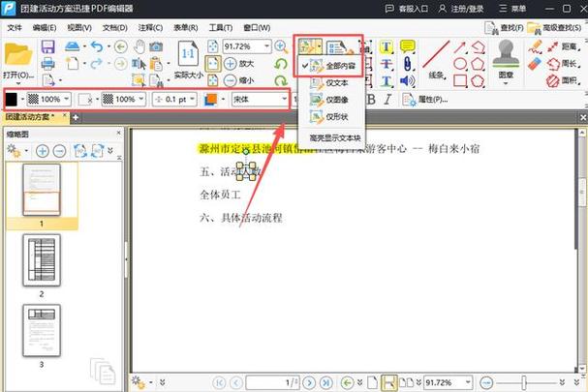This screenshot has width=588, height=392.
Task: Select the eraser tool
Action: (535, 64)
